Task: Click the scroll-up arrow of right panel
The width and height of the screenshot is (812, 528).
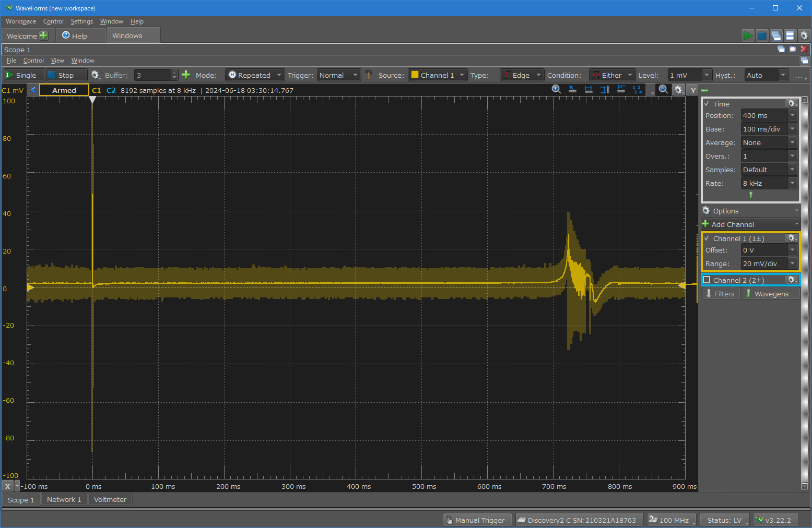Action: pos(805,100)
